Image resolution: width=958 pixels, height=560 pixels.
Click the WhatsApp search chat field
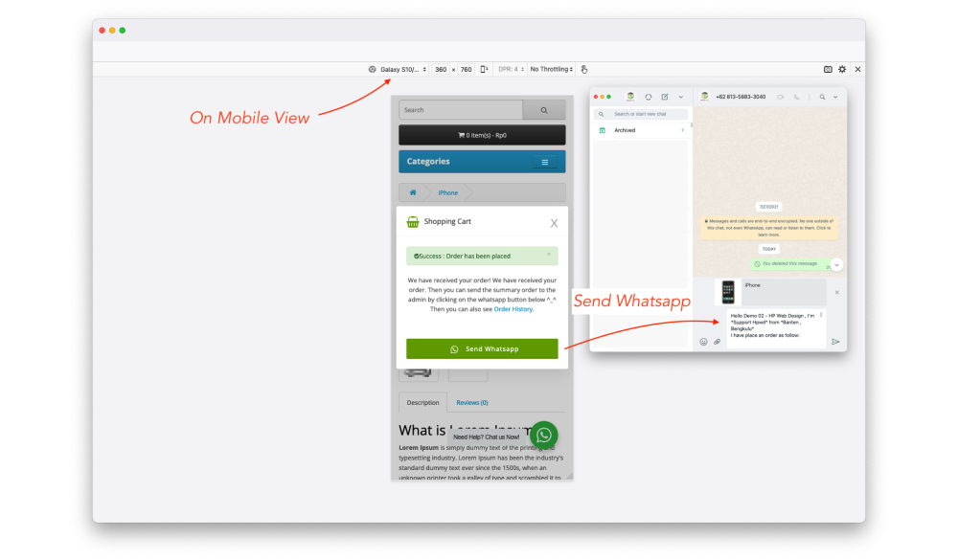point(642,114)
